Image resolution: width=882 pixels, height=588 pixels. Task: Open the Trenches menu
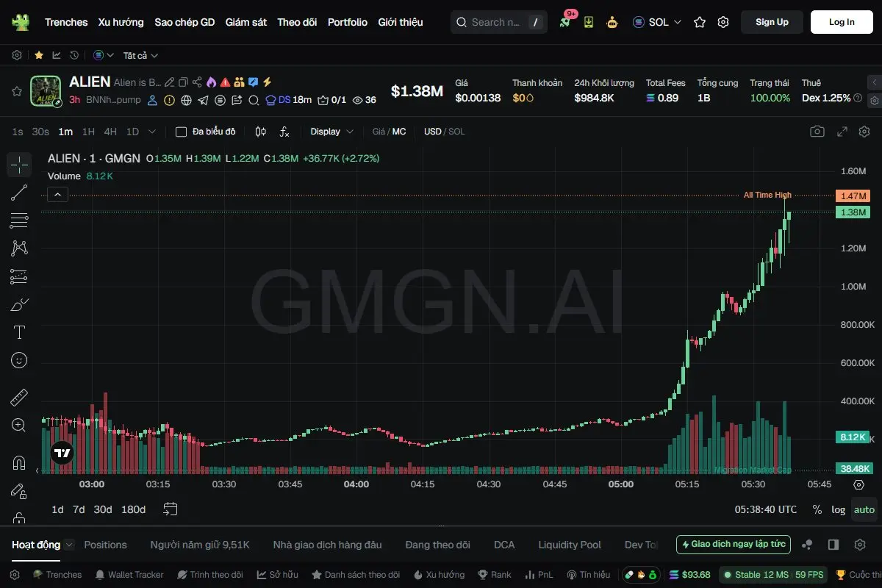point(66,22)
